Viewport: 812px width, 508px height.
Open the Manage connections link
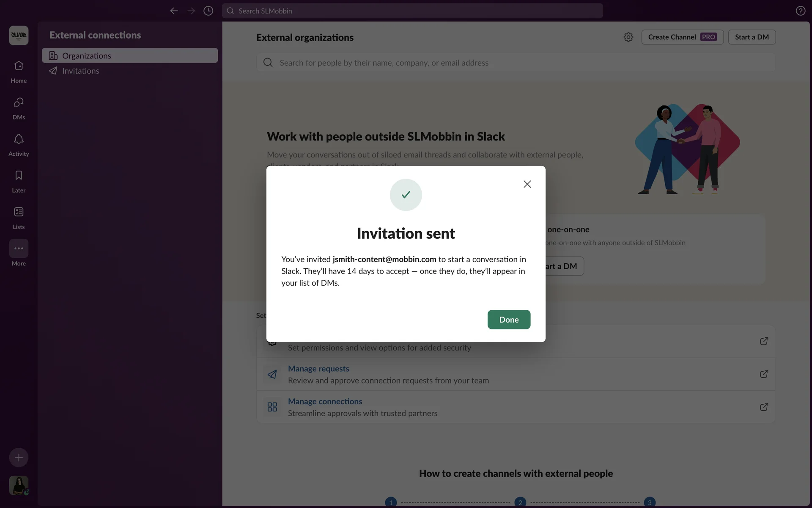(325, 401)
